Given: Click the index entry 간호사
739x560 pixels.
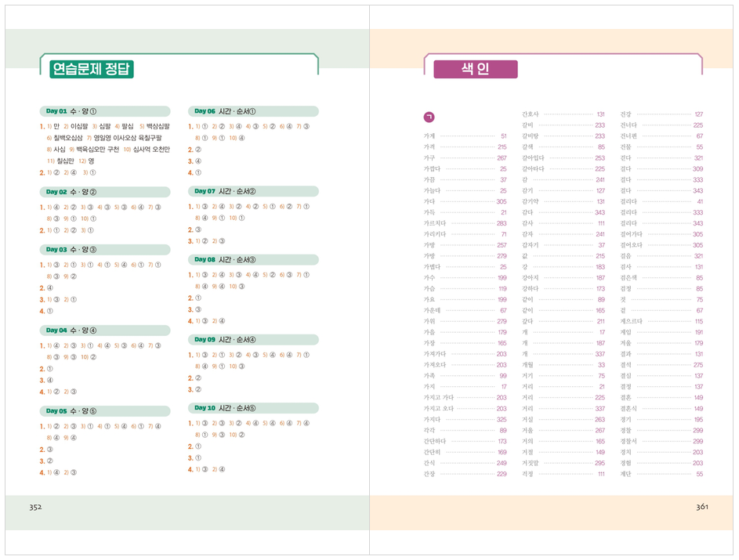Looking at the screenshot, I should (x=563, y=114).
